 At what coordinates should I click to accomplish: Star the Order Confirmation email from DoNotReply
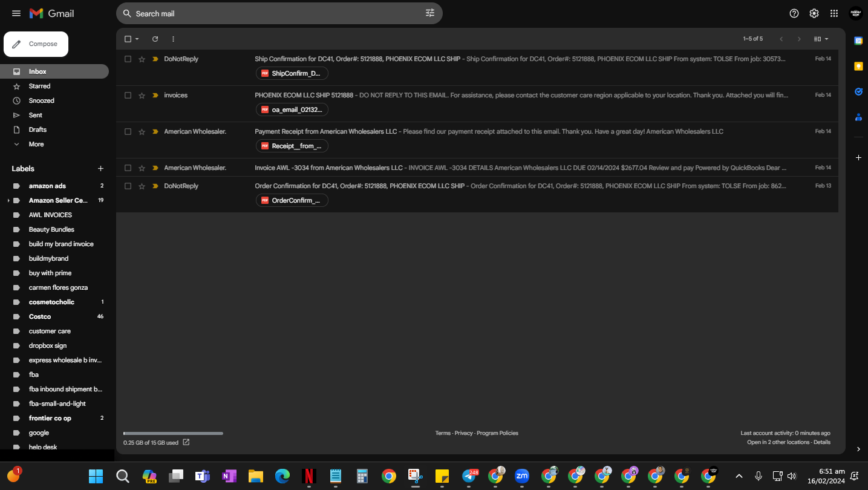(142, 186)
